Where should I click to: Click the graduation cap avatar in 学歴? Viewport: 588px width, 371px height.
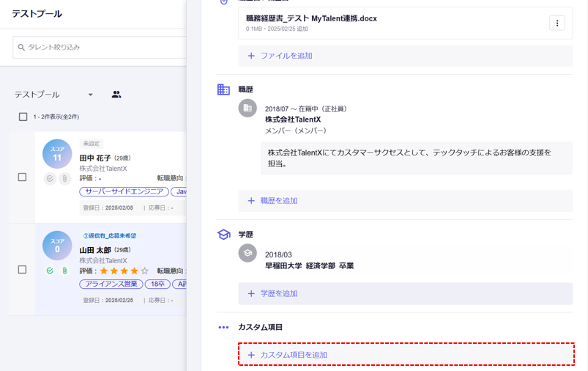(248, 253)
